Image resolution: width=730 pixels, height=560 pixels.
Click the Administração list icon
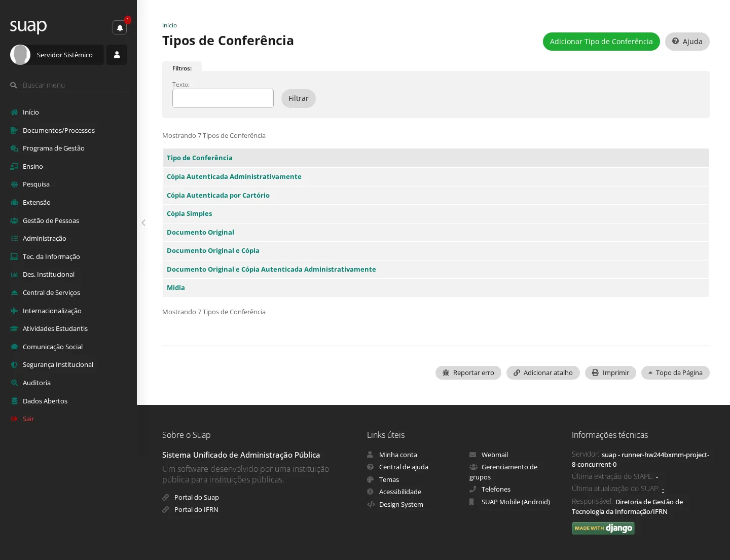coord(14,239)
